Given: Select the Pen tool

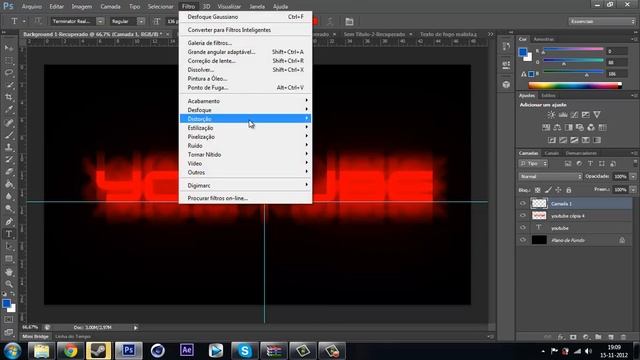Looking at the screenshot, I should point(9,222).
